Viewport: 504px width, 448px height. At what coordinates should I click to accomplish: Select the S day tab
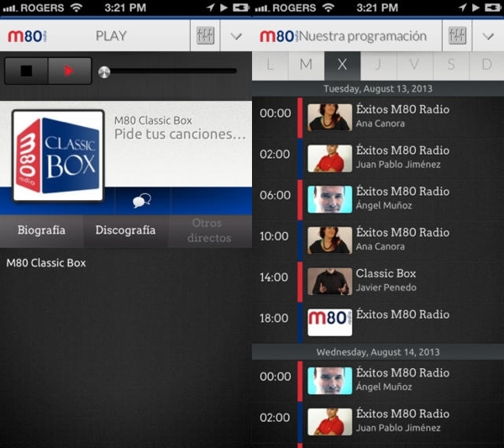point(451,66)
